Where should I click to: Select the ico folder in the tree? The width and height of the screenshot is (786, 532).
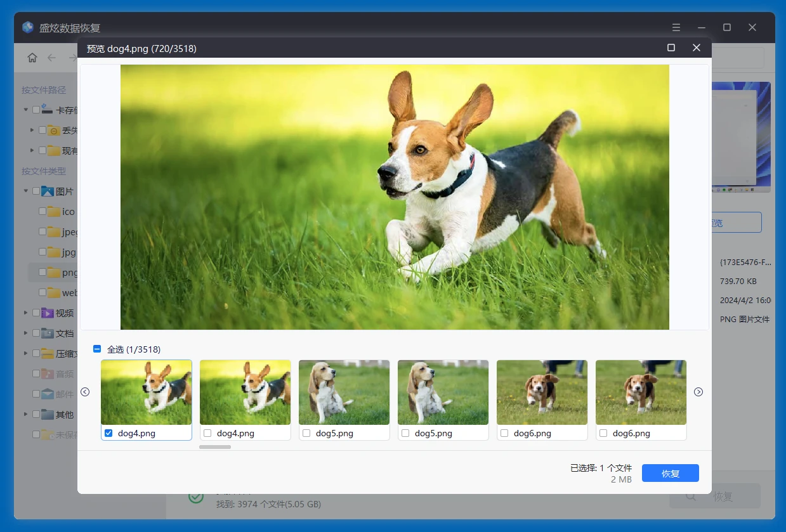point(68,212)
